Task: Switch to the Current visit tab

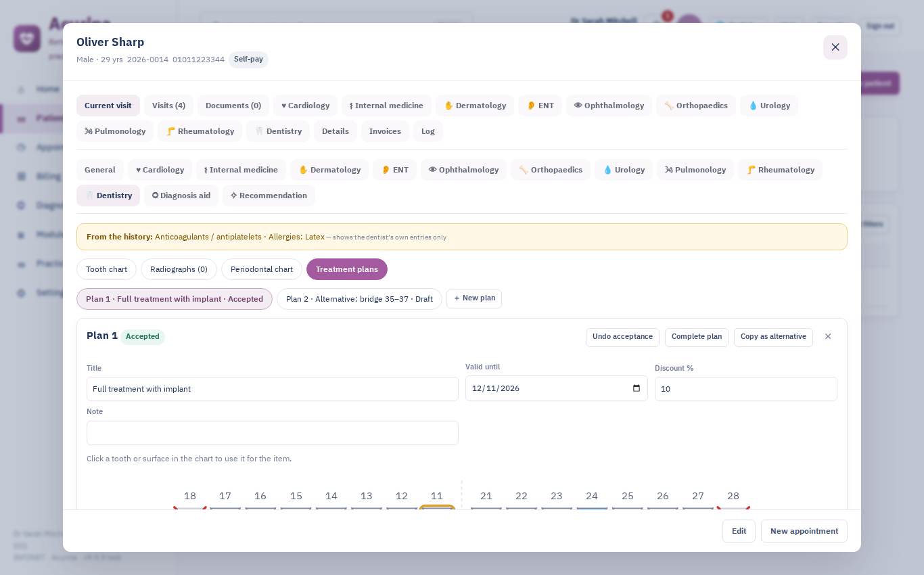Action: pos(108,106)
